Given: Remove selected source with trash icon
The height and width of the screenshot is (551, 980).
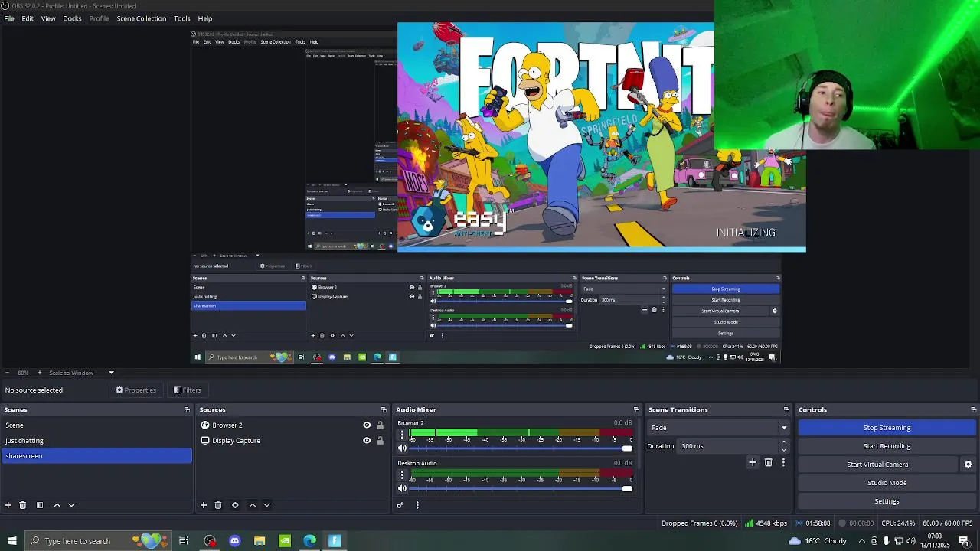Looking at the screenshot, I should (218, 505).
